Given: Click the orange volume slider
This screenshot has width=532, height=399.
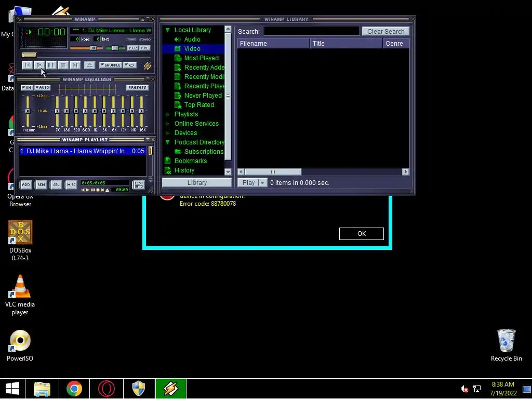Looking at the screenshot, I should point(86,48).
